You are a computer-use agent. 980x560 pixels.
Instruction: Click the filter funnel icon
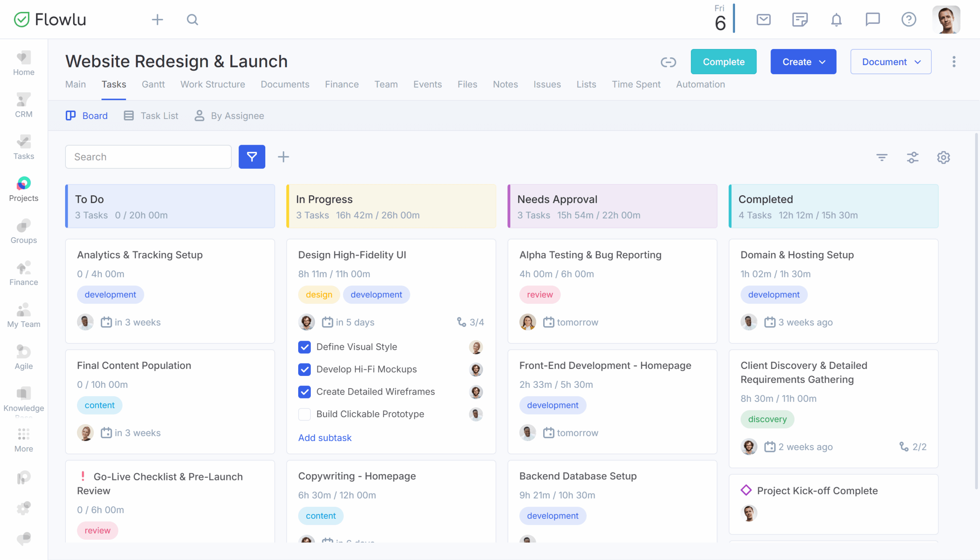252,157
